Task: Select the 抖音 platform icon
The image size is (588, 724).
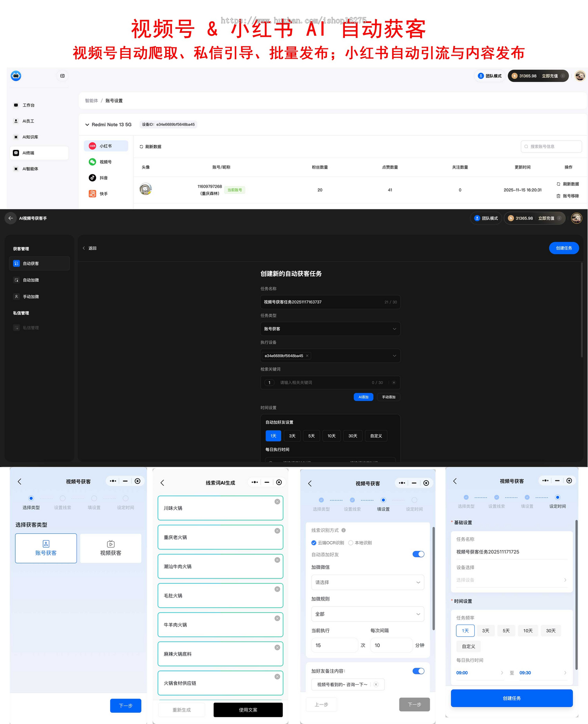Action: click(x=92, y=178)
